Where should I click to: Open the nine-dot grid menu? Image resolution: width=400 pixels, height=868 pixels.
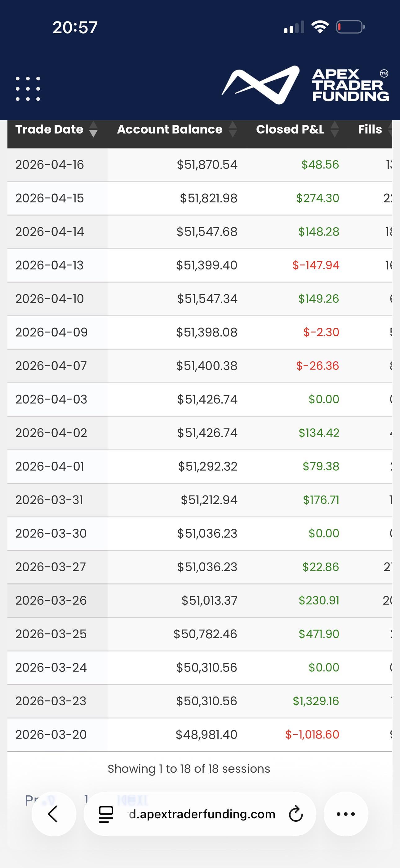[x=28, y=88]
